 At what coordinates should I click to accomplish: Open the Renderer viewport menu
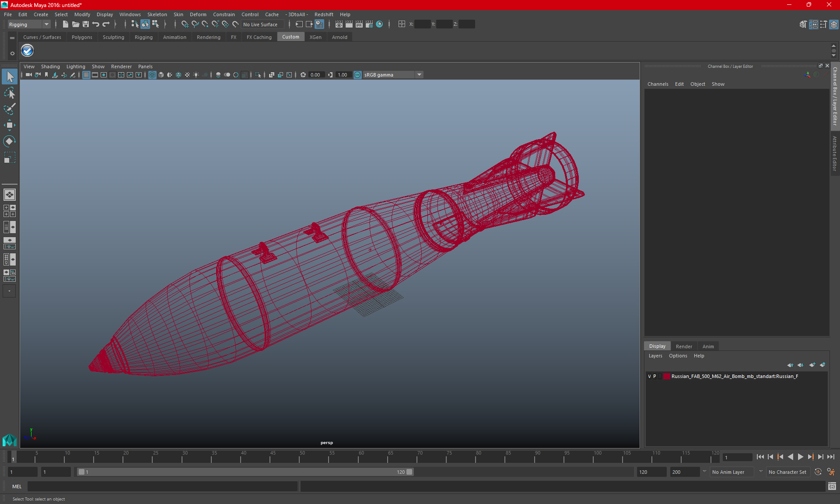coord(121,66)
